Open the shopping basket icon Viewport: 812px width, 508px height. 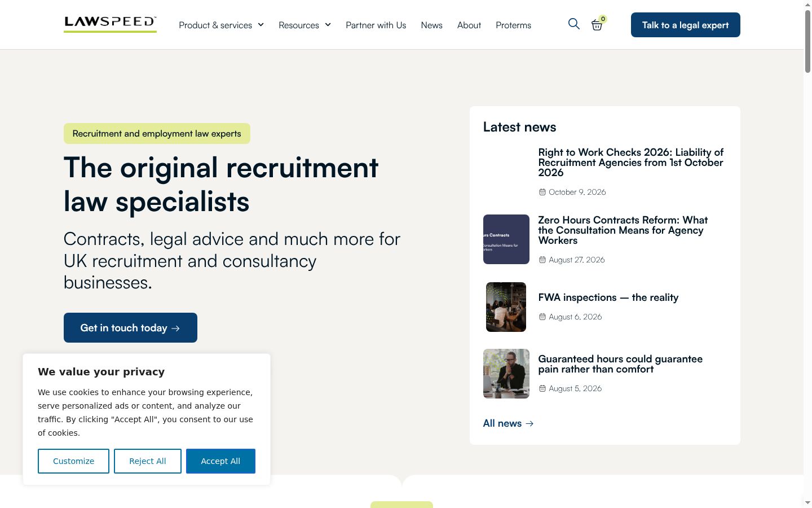tap(597, 25)
